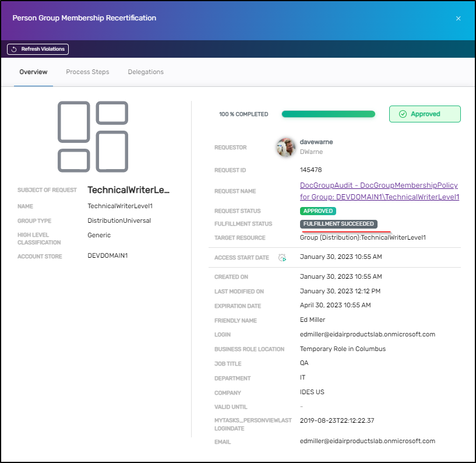This screenshot has height=463, width=476.
Task: Click the 100% completed progress bar
Action: pos(328,114)
